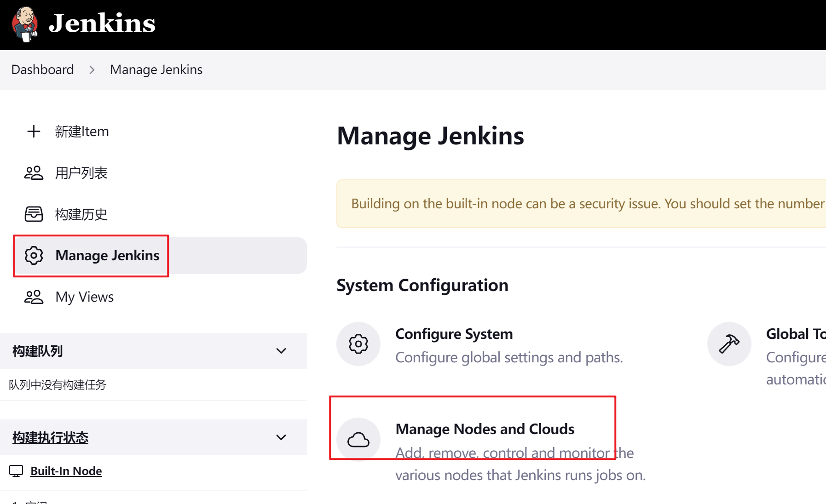Click the Jenkins butler logo
The image size is (826, 504).
coord(25,24)
